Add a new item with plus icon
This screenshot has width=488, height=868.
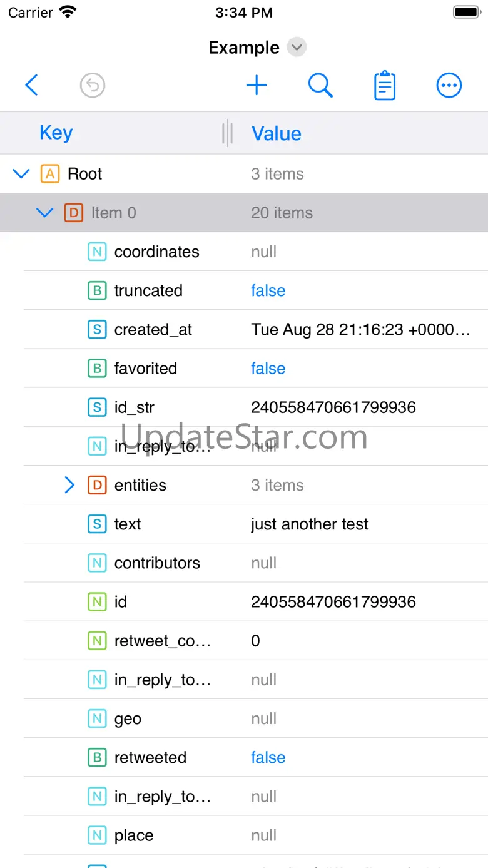click(x=257, y=85)
